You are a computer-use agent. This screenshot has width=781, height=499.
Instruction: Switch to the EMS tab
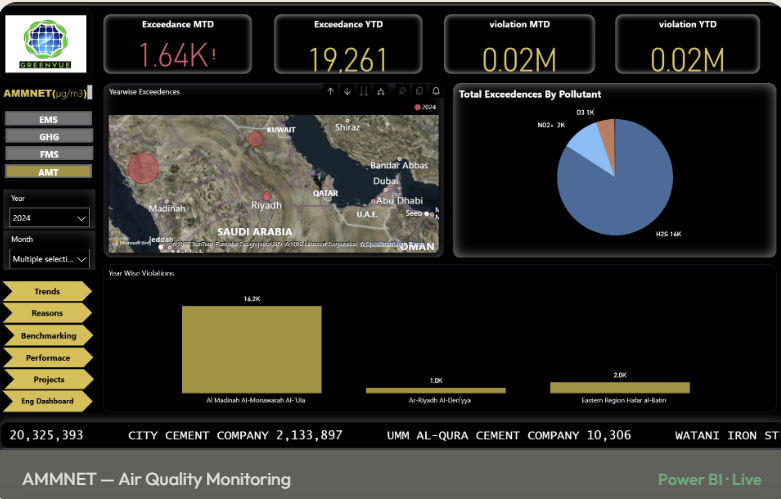[x=48, y=119]
